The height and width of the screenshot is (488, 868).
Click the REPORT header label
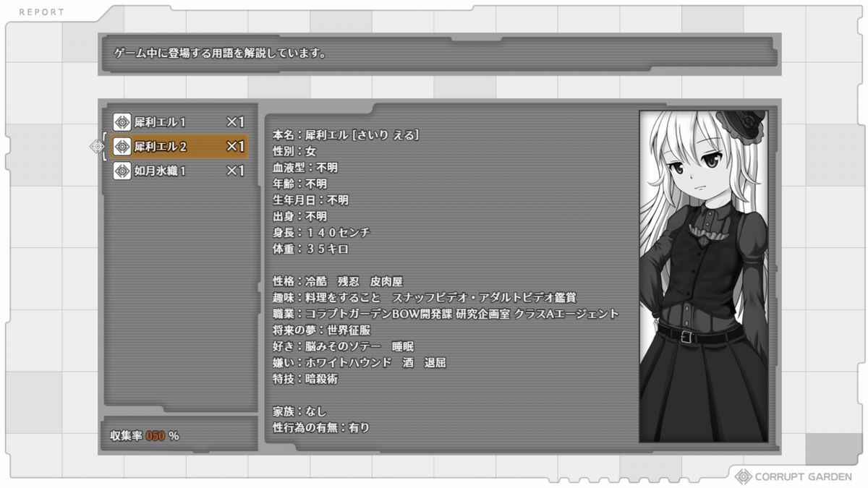pyautogui.click(x=41, y=12)
